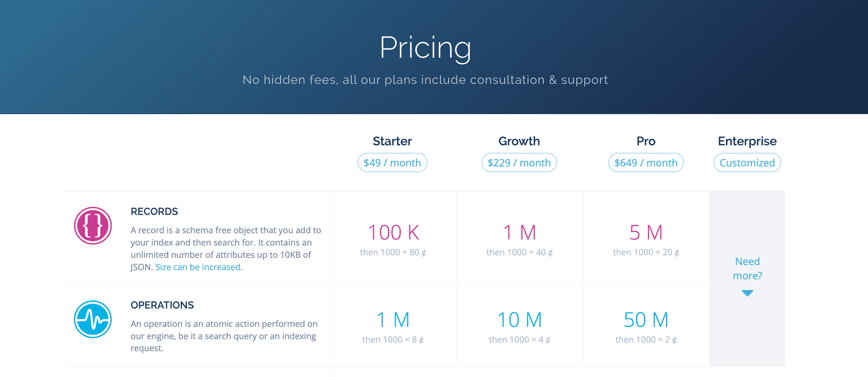Click the Records curly-braces icon
The image size is (868, 377).
(x=93, y=225)
